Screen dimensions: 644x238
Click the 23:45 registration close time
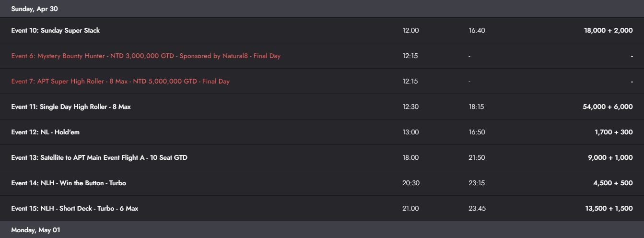(477, 208)
